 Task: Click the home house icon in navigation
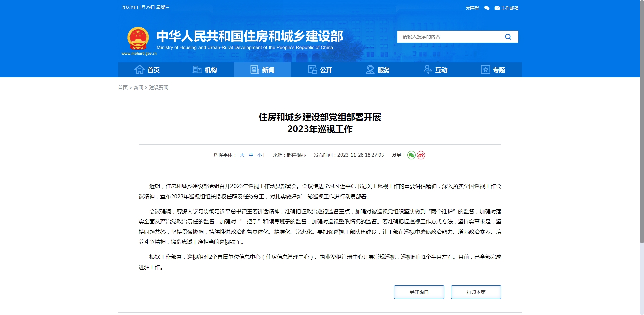coord(139,70)
